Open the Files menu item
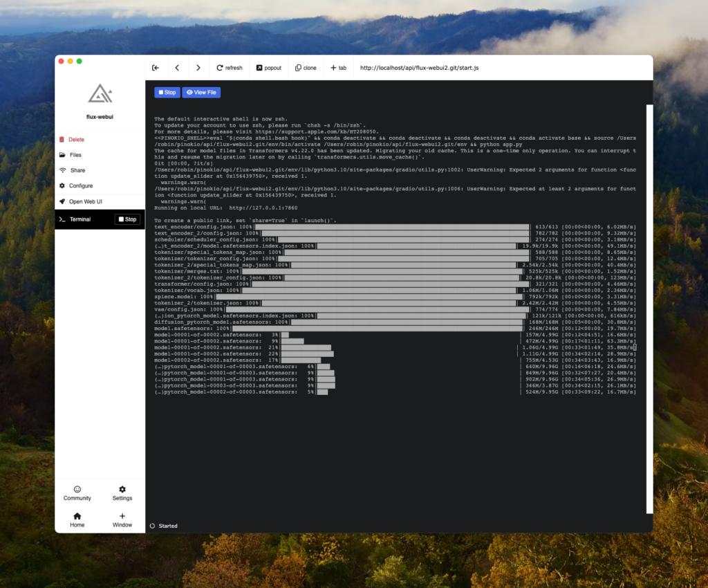Image resolution: width=708 pixels, height=588 pixels. tap(100, 155)
